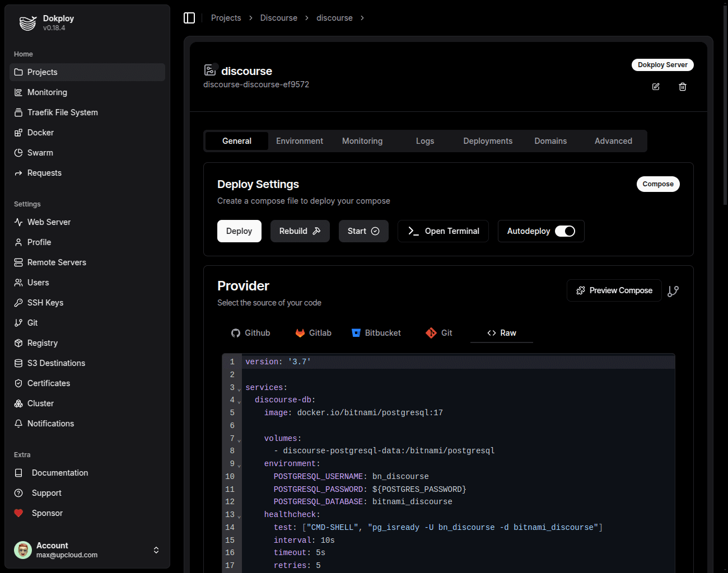Open the Registry section
The height and width of the screenshot is (573, 728).
pyautogui.click(x=43, y=342)
